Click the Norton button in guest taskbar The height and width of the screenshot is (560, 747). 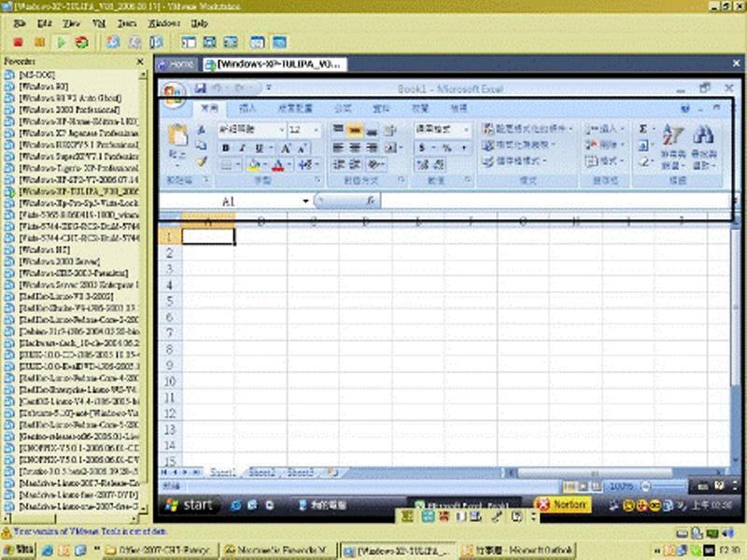coord(563,504)
